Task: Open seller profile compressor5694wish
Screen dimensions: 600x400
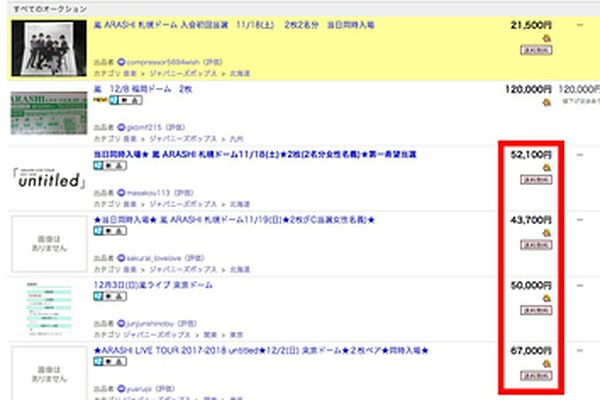Action: [x=163, y=62]
